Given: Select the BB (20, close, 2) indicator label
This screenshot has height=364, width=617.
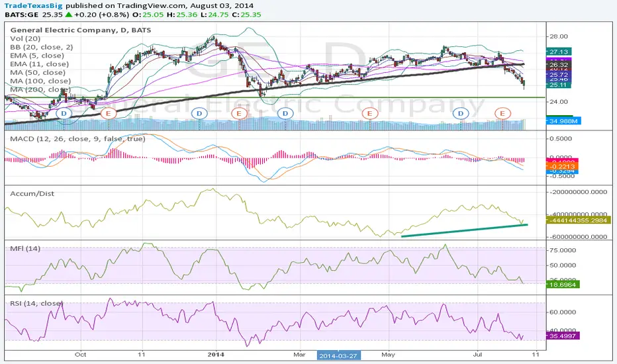Looking at the screenshot, I should tap(41, 47).
